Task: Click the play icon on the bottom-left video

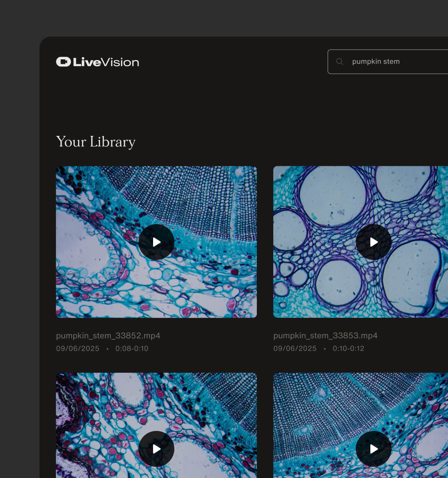Action: 156,449
